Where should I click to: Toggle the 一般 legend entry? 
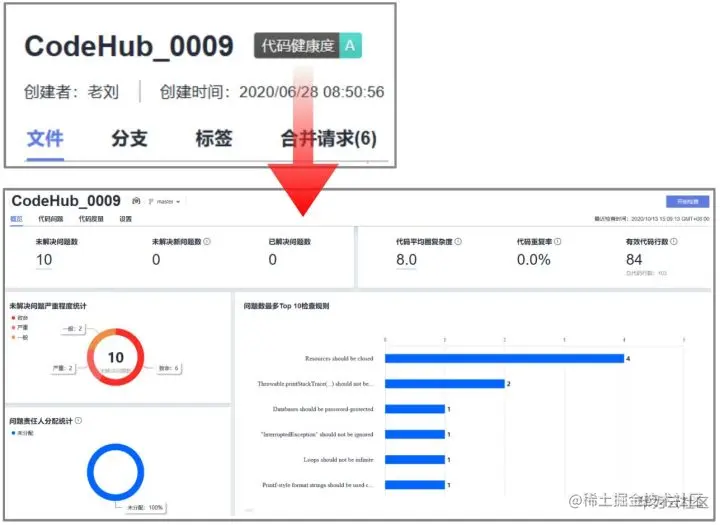20,338
